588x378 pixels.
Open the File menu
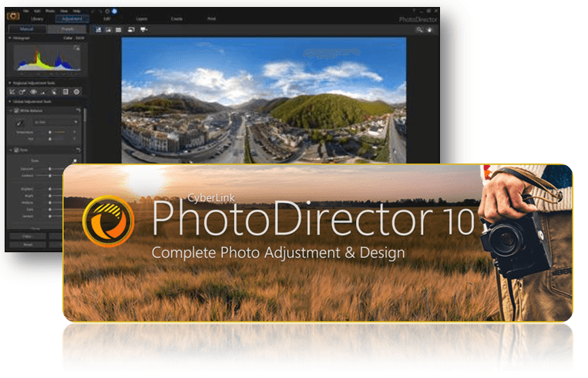coord(25,11)
